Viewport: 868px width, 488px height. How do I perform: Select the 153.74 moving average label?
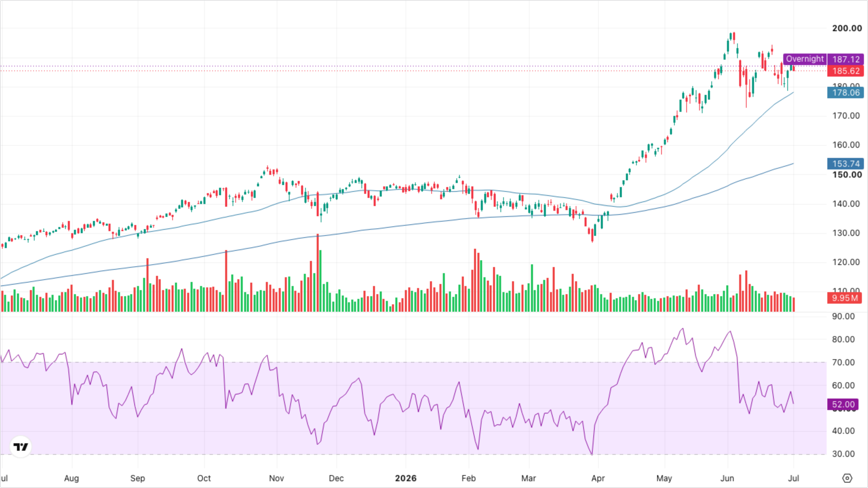pyautogui.click(x=846, y=164)
